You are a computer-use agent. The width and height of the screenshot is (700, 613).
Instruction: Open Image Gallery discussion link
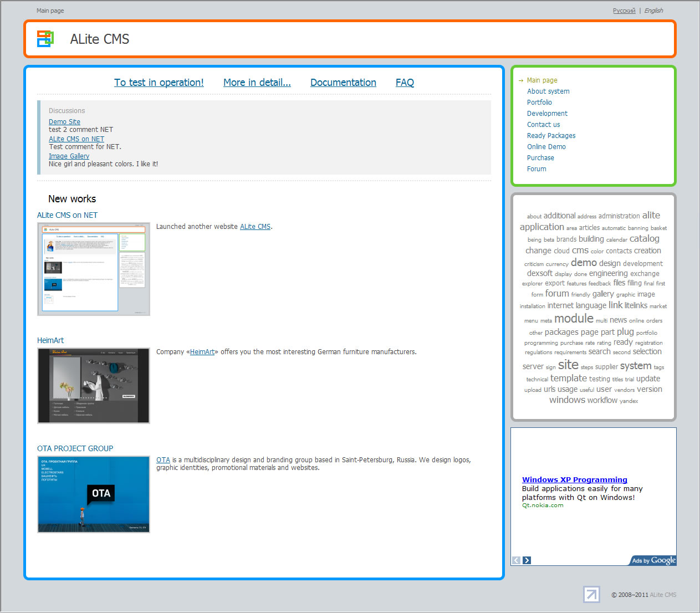69,156
